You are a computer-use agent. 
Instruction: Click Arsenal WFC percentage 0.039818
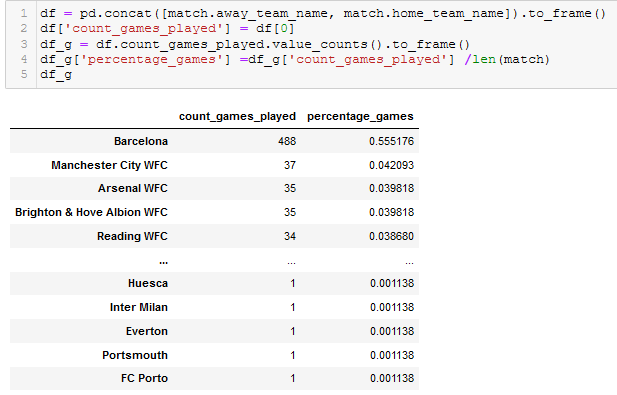(391, 188)
